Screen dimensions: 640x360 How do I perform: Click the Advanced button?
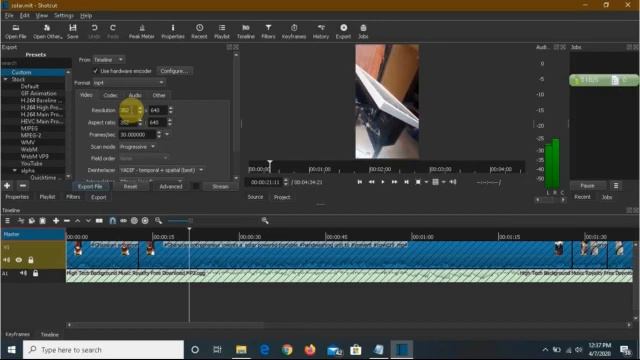coord(171,187)
